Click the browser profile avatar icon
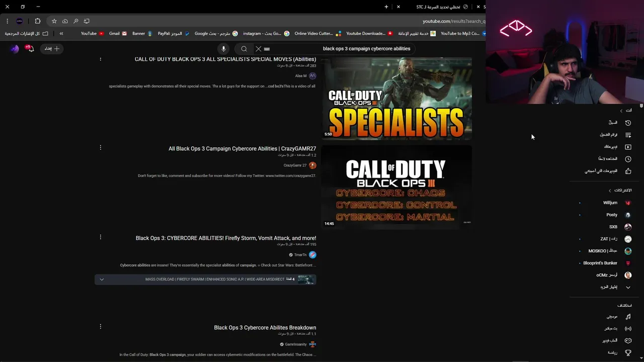The image size is (644, 362). point(19,21)
